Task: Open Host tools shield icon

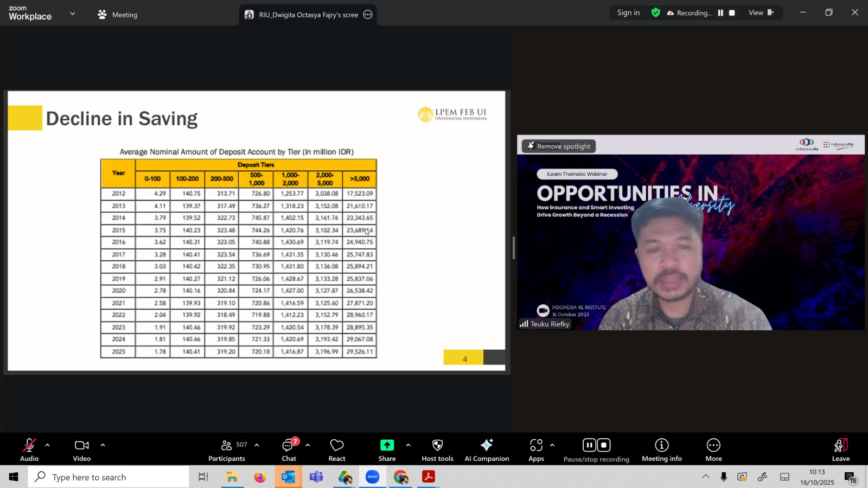Action: coord(437,450)
